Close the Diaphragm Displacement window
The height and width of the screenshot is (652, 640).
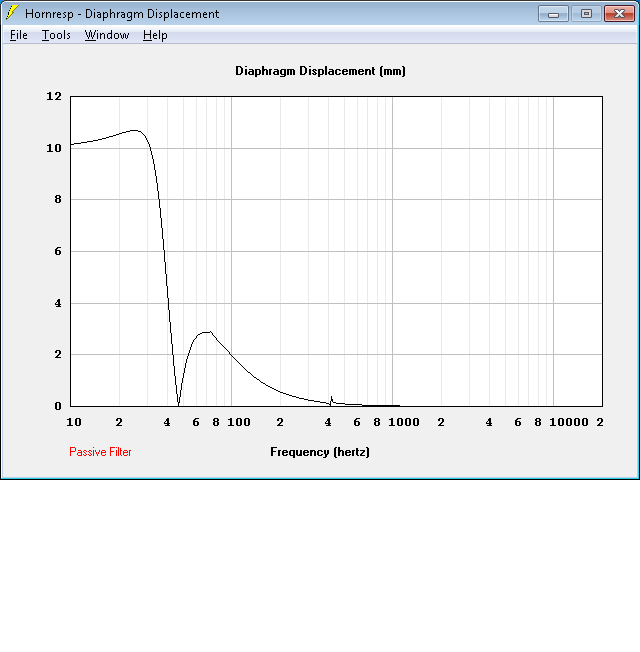click(x=619, y=14)
